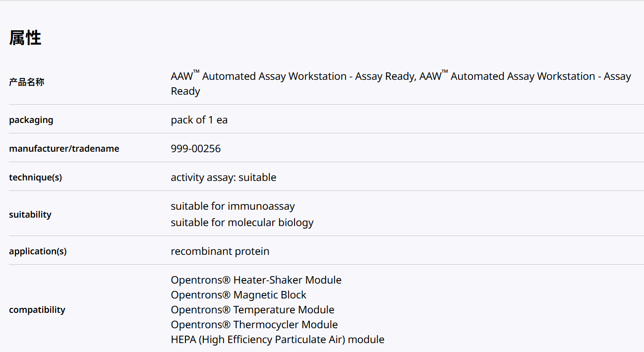The width and height of the screenshot is (644, 352).
Task: Click the HEPA module entry
Action: pyautogui.click(x=278, y=340)
